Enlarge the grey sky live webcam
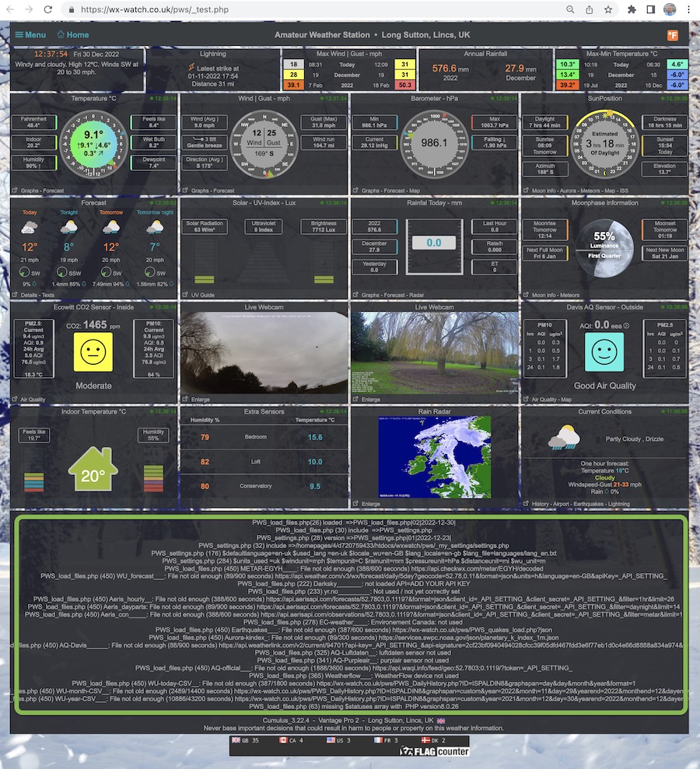The height and width of the screenshot is (769, 700). tap(200, 400)
